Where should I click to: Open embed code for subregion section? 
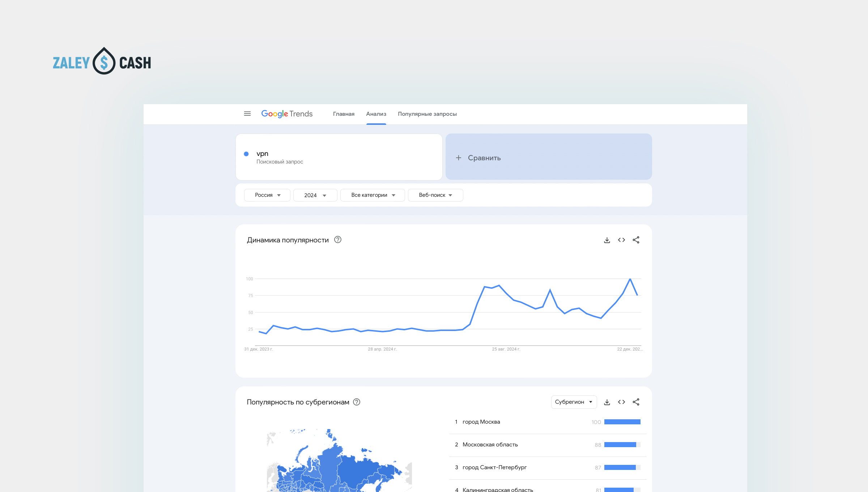(x=621, y=402)
